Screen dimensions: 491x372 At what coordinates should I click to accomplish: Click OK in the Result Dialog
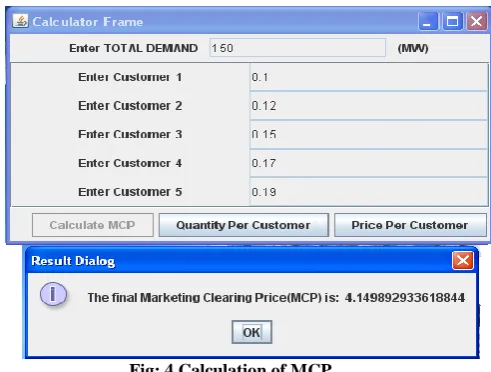[x=252, y=332]
